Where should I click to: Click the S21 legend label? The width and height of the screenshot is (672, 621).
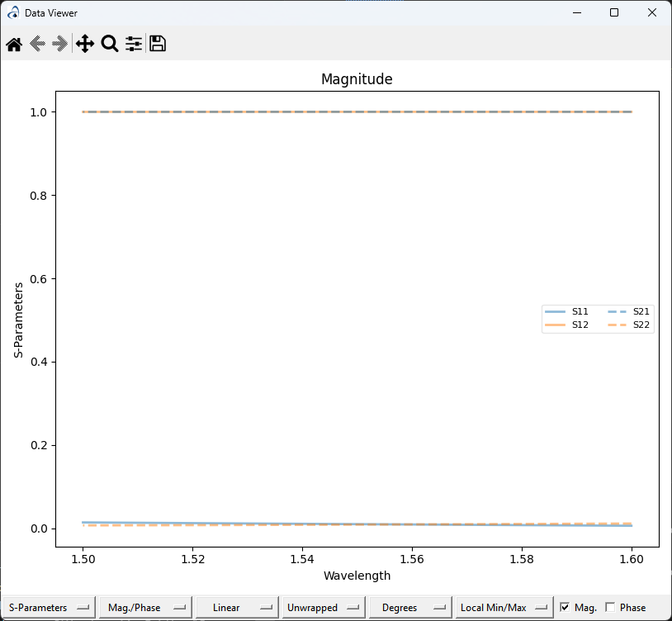(641, 311)
